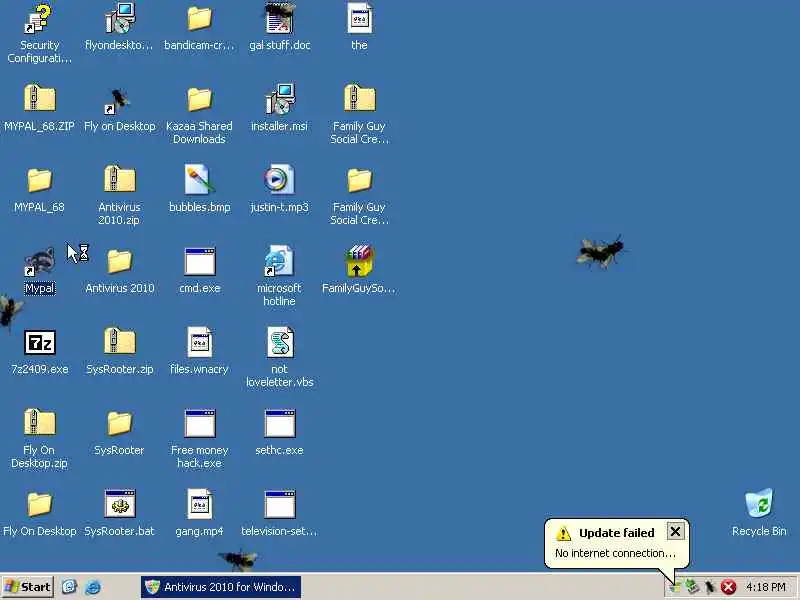Click the 'No internet connection…' balloon text
This screenshot has width=800, height=600.
coord(615,553)
